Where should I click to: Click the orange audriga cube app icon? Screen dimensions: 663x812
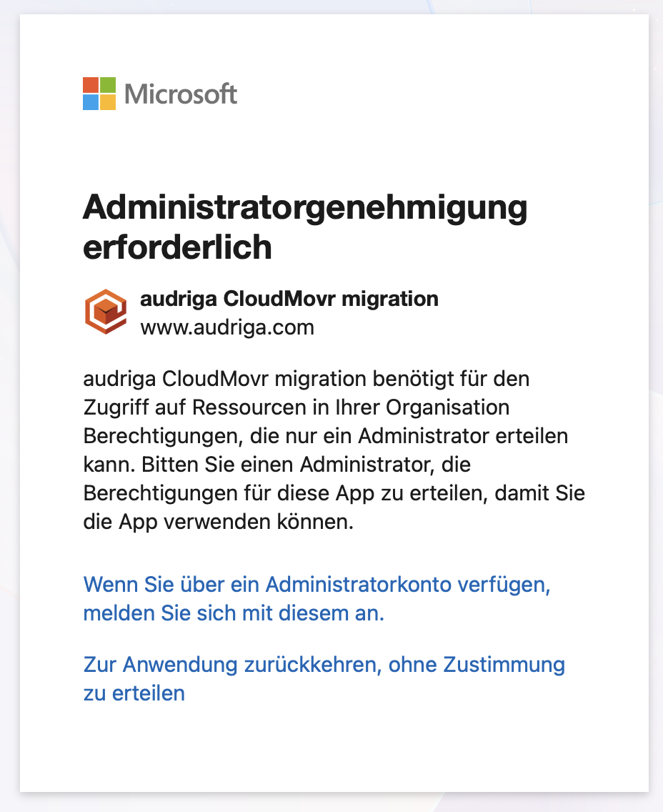tap(106, 311)
